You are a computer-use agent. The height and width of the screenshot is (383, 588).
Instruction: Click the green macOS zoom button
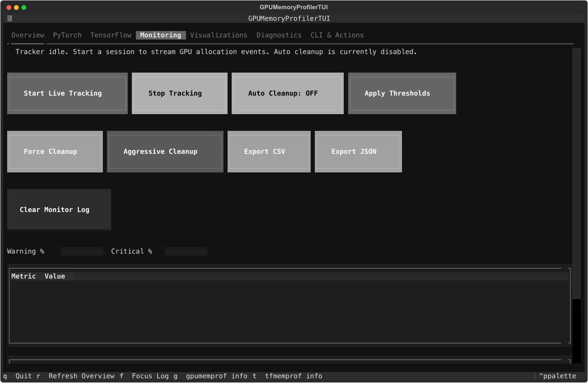click(24, 7)
